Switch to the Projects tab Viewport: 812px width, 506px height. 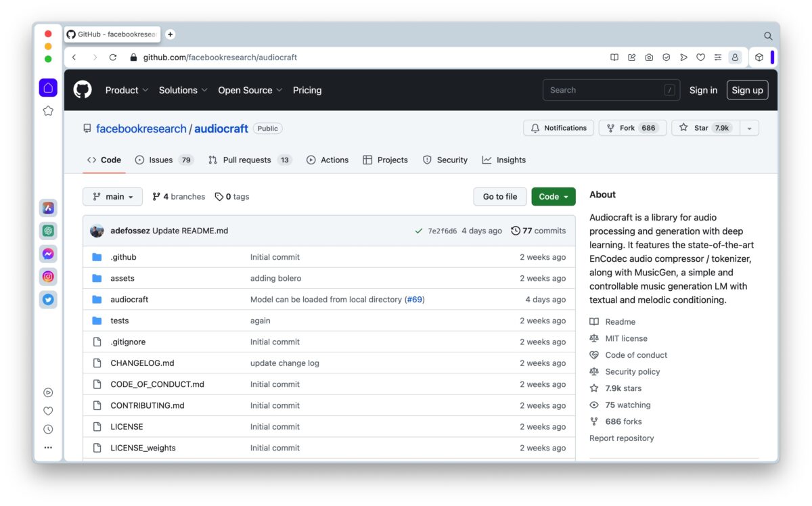[385, 160]
